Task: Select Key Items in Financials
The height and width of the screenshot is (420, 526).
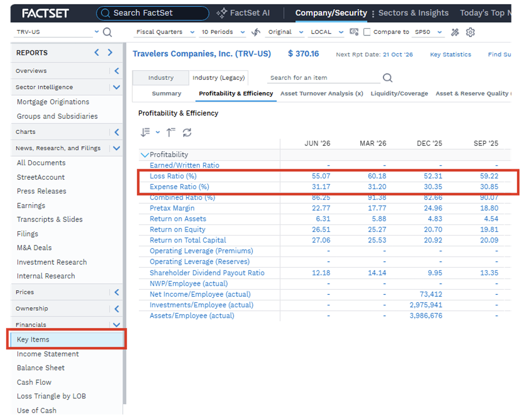Action: click(x=67, y=339)
